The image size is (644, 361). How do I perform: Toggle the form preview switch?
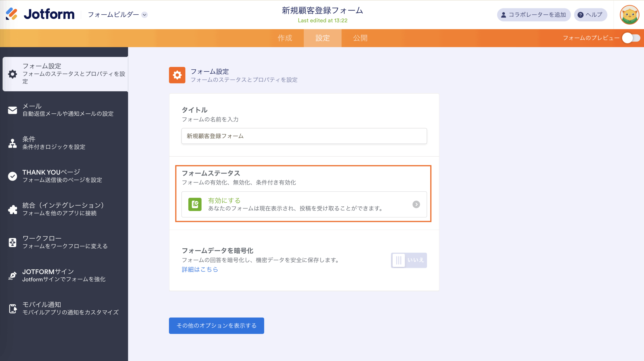pos(631,38)
